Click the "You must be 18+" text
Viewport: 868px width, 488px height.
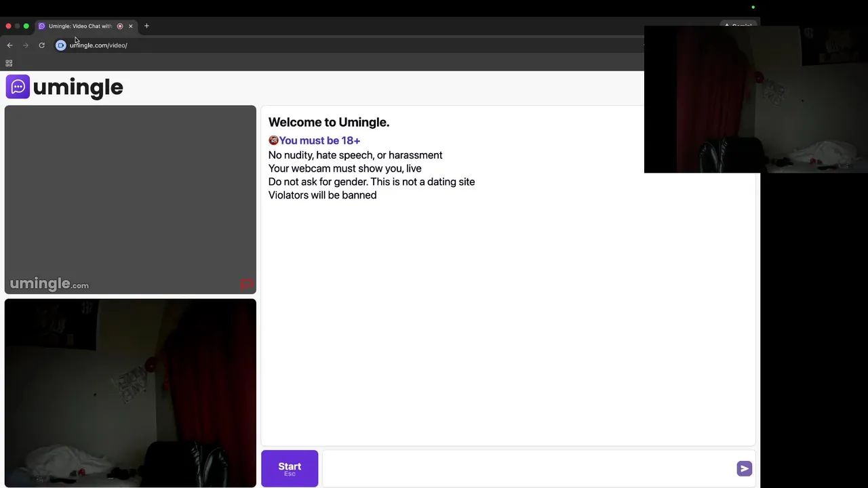[x=319, y=140]
